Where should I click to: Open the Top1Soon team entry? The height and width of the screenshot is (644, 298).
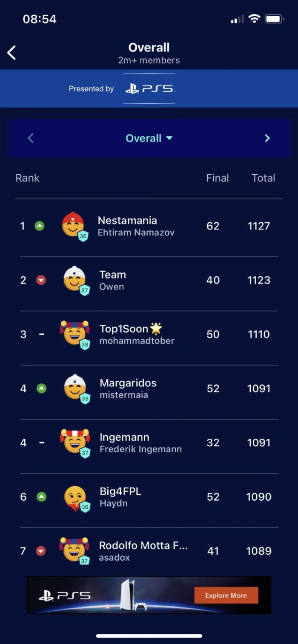(131, 334)
